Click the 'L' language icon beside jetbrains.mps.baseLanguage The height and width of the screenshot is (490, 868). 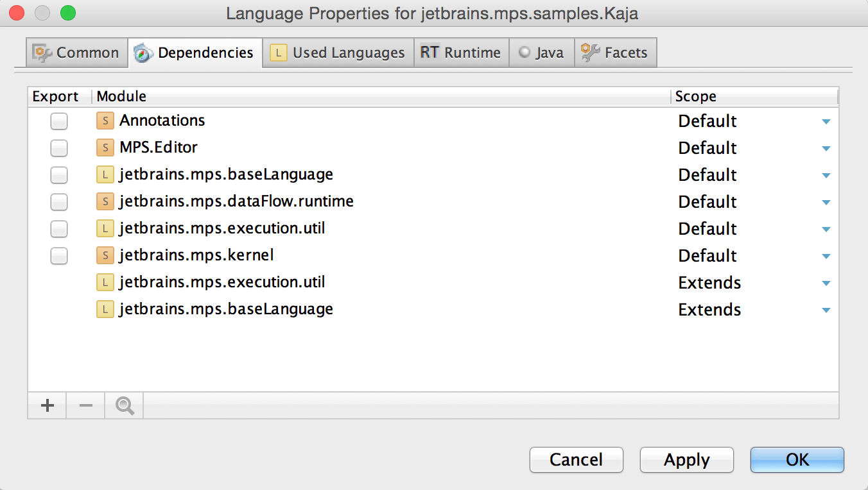tap(105, 174)
